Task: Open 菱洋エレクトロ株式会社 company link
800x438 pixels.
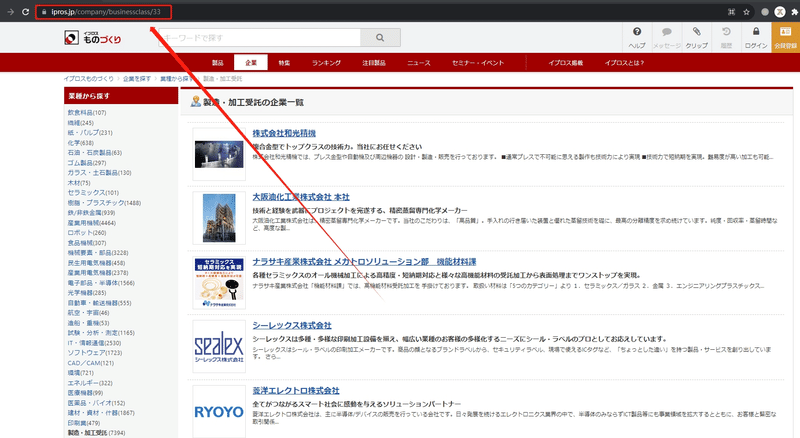Action: (x=296, y=391)
